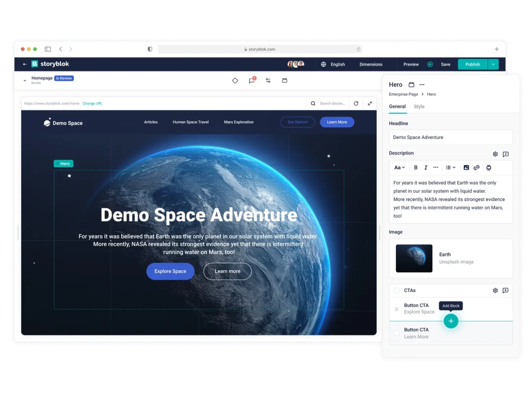Open the Aa text style dropdown
This screenshot has width=532, height=399.
(399, 168)
